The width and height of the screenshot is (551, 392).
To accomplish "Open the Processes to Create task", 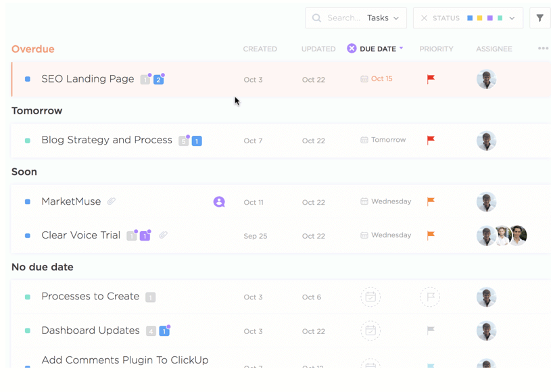I will [x=91, y=296].
